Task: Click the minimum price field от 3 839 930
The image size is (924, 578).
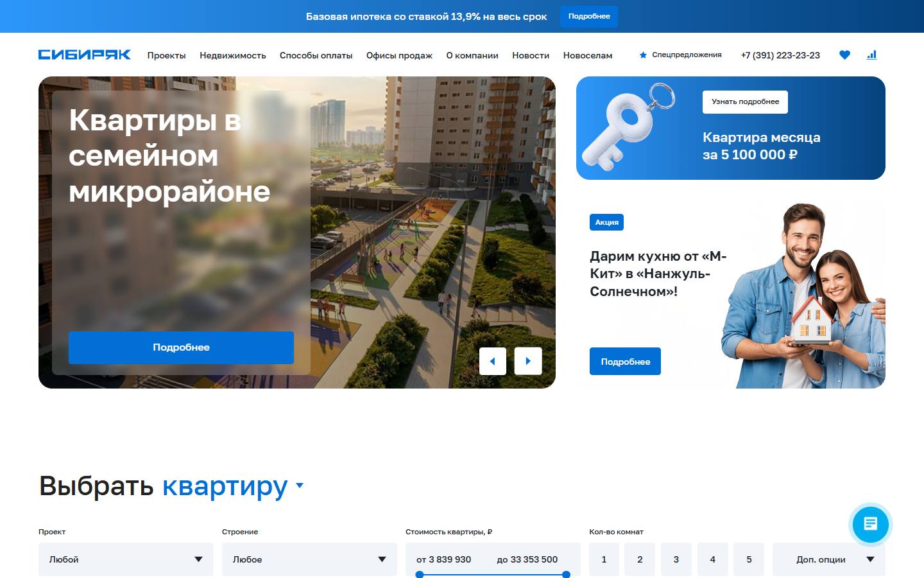Action: (444, 559)
